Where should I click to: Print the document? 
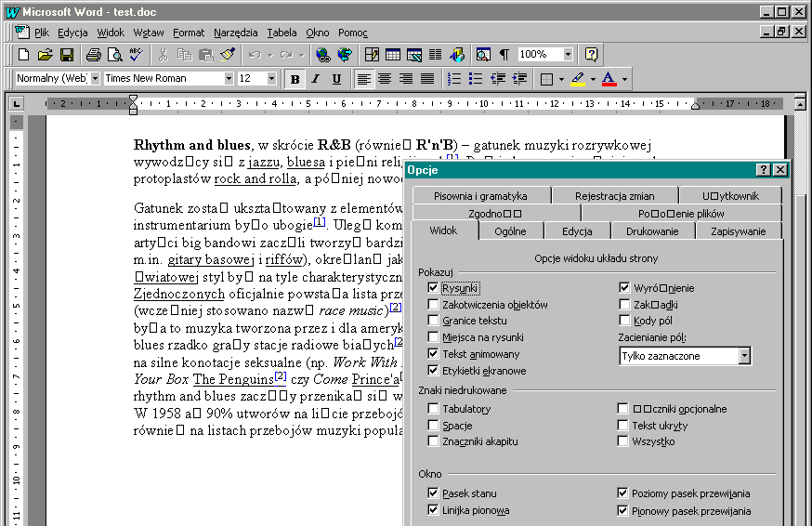pos(94,55)
